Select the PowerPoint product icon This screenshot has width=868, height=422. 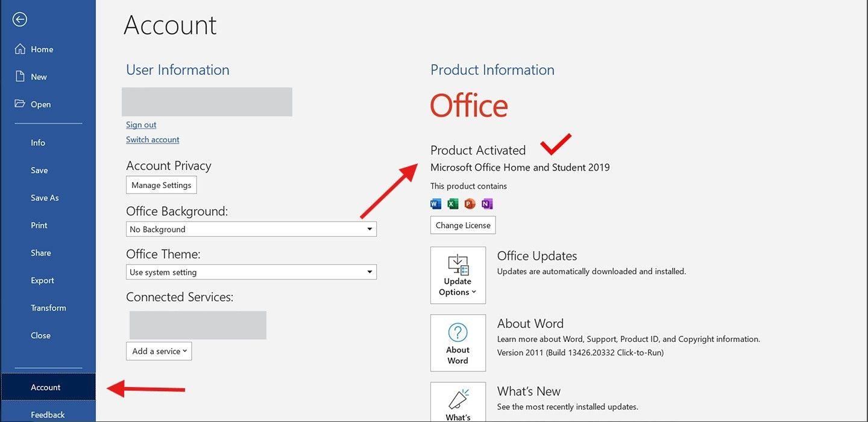click(470, 204)
